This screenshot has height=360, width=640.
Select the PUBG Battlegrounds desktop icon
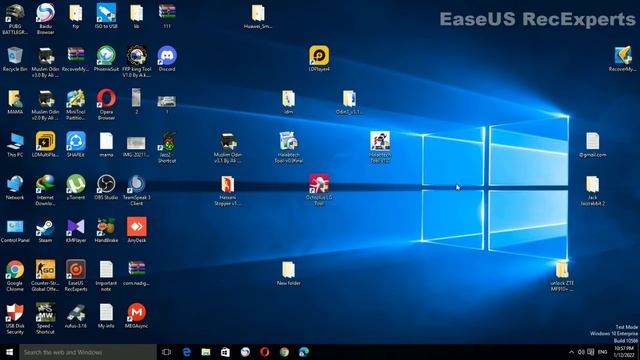click(15, 18)
